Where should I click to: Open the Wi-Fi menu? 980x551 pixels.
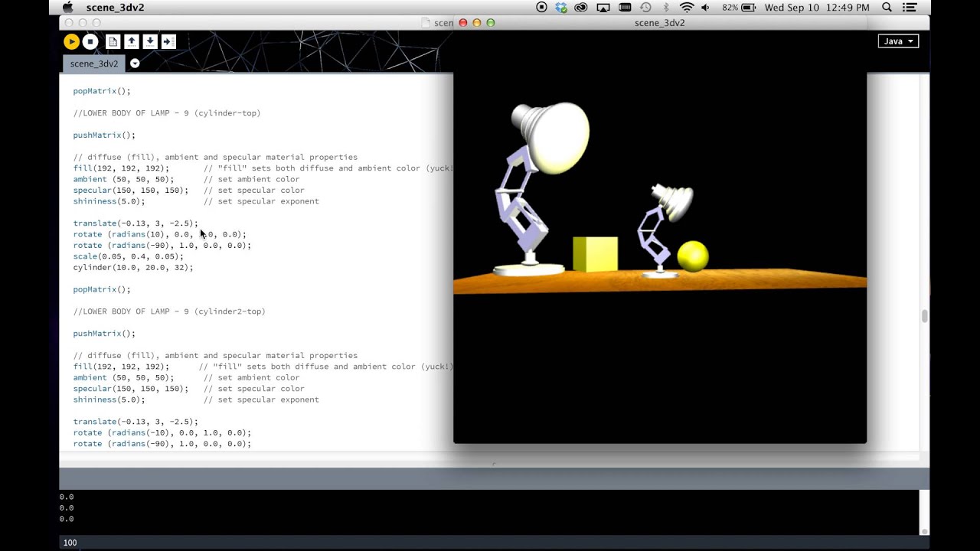pos(687,7)
